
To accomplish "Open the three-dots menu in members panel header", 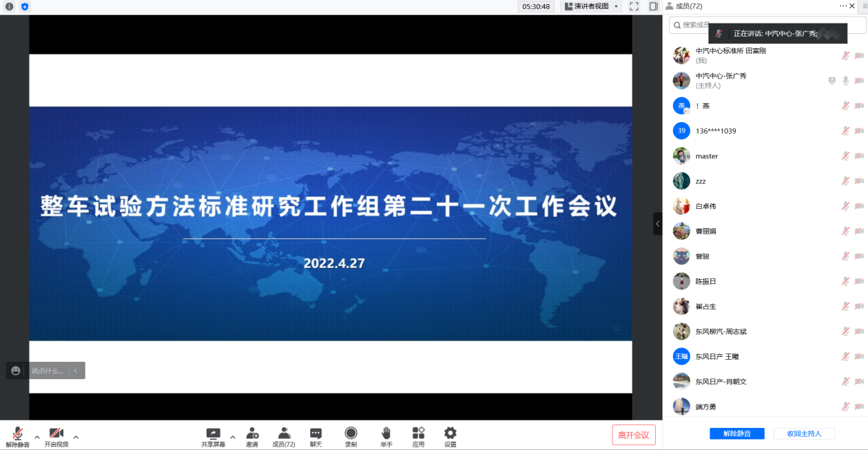I will coord(843,6).
